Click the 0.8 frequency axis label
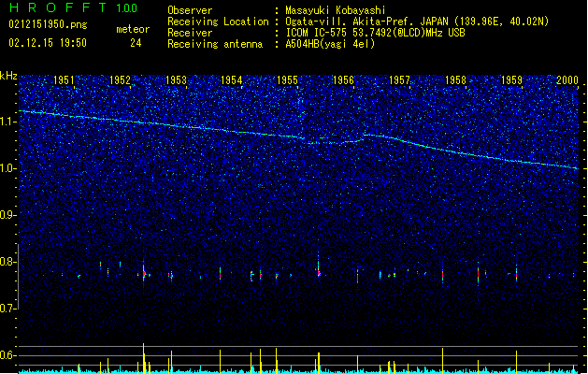Viewport: 588px width, 374px height. pyautogui.click(x=7, y=262)
